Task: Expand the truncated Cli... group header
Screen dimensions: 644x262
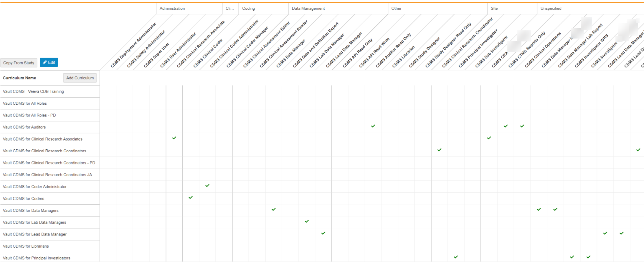Action: pyautogui.click(x=230, y=9)
